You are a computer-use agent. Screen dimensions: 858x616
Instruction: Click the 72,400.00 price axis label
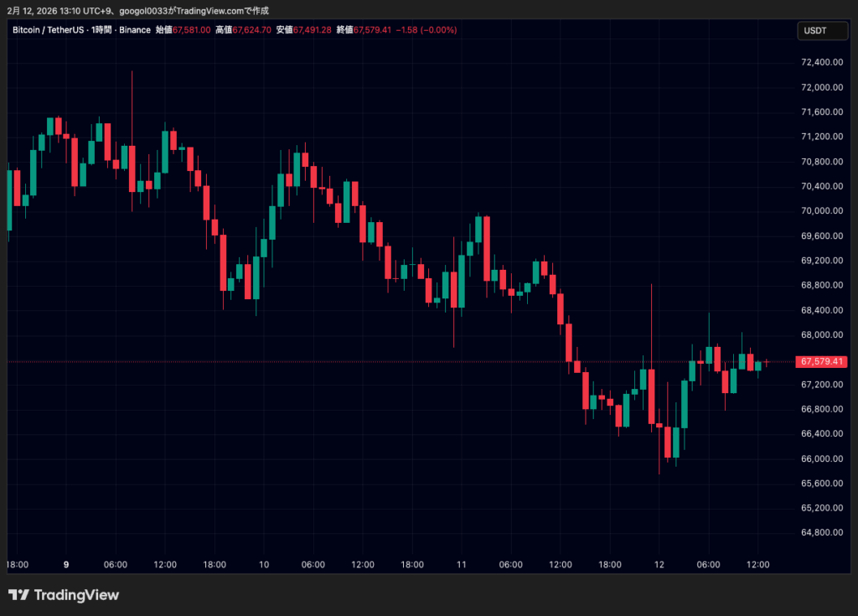click(x=821, y=62)
